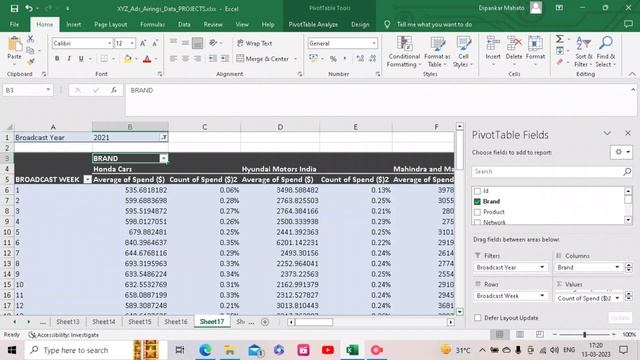This screenshot has height=360, width=640.
Task: Expand Brand field in Columns area
Action: [x=617, y=267]
